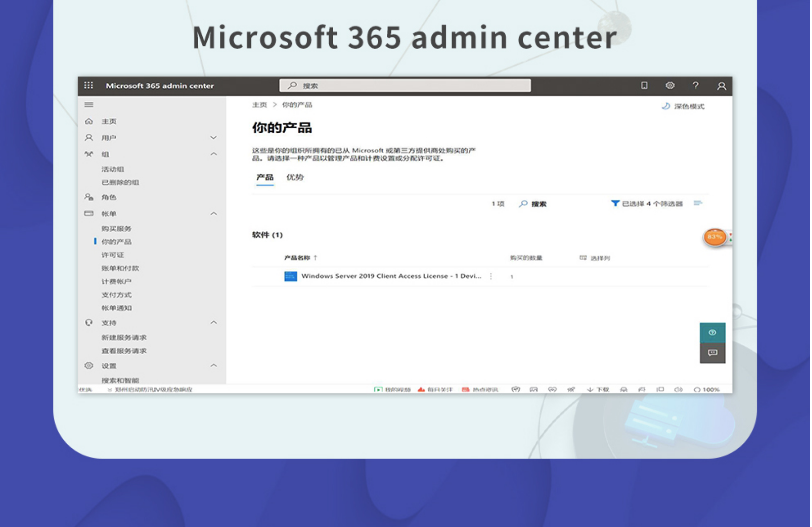Click the 帐单 billing card icon

tap(89, 213)
